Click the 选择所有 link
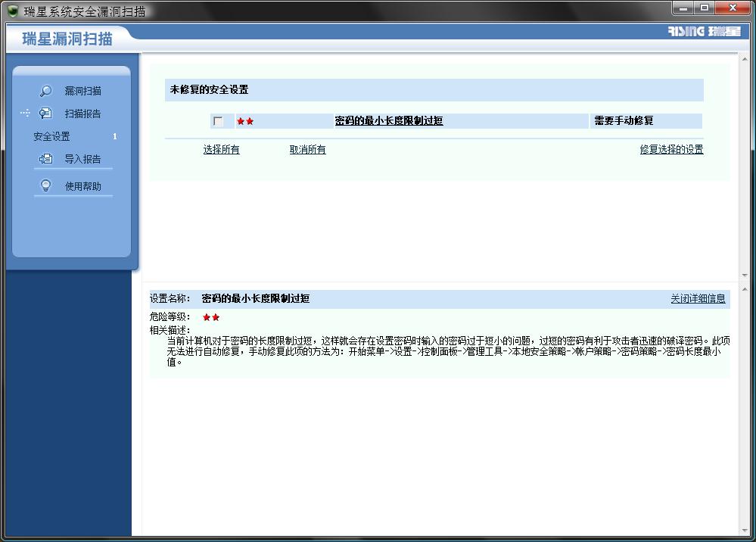This screenshot has height=542, width=756. [x=221, y=149]
